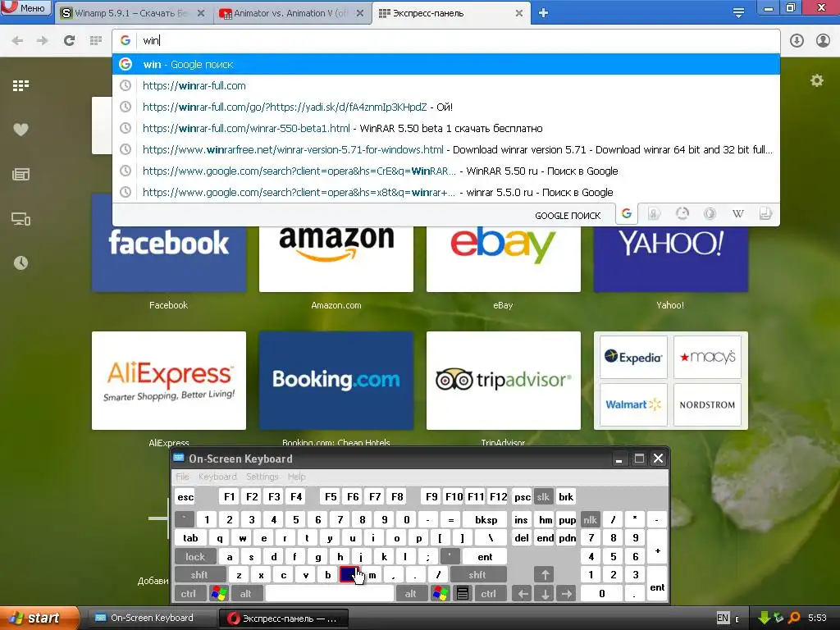Open the TripAdvisor speed dial tile

pyautogui.click(x=504, y=381)
